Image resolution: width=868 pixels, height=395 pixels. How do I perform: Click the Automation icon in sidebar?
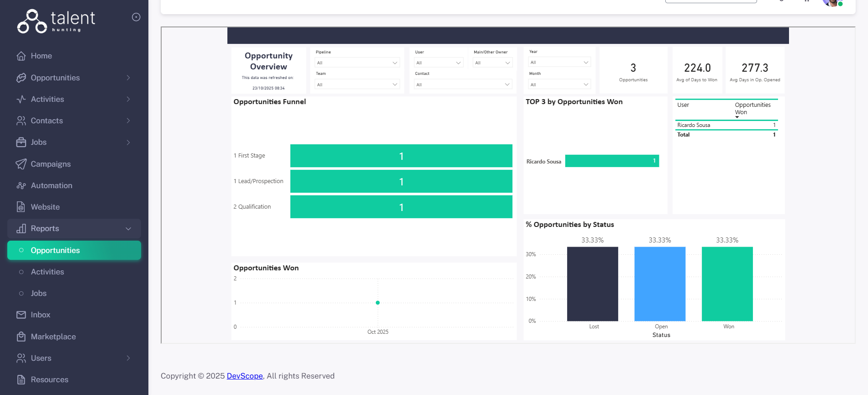coord(21,185)
